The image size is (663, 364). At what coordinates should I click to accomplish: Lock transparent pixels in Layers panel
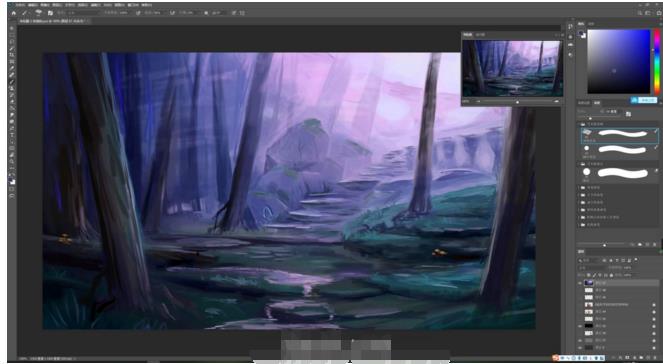(x=589, y=275)
